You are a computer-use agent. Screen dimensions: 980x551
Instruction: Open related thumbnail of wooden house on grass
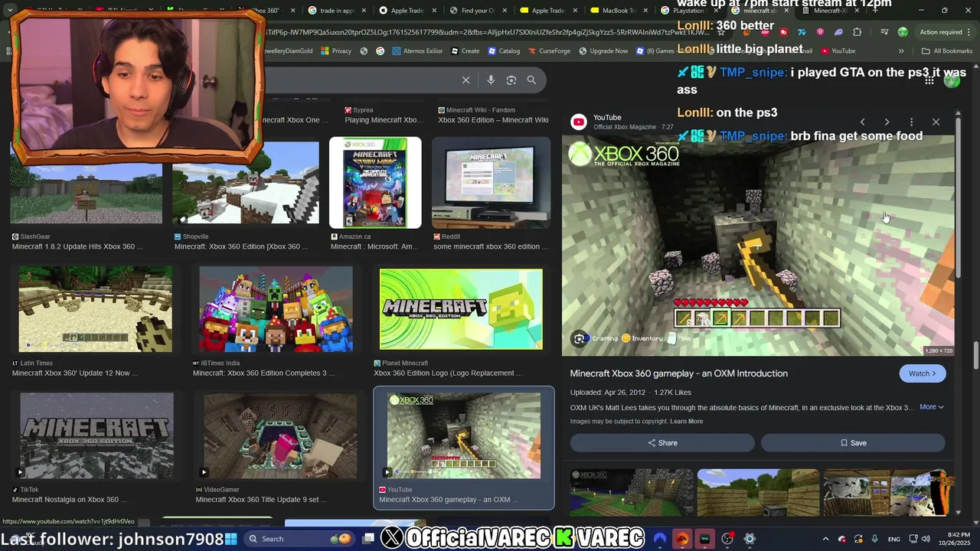[631, 492]
